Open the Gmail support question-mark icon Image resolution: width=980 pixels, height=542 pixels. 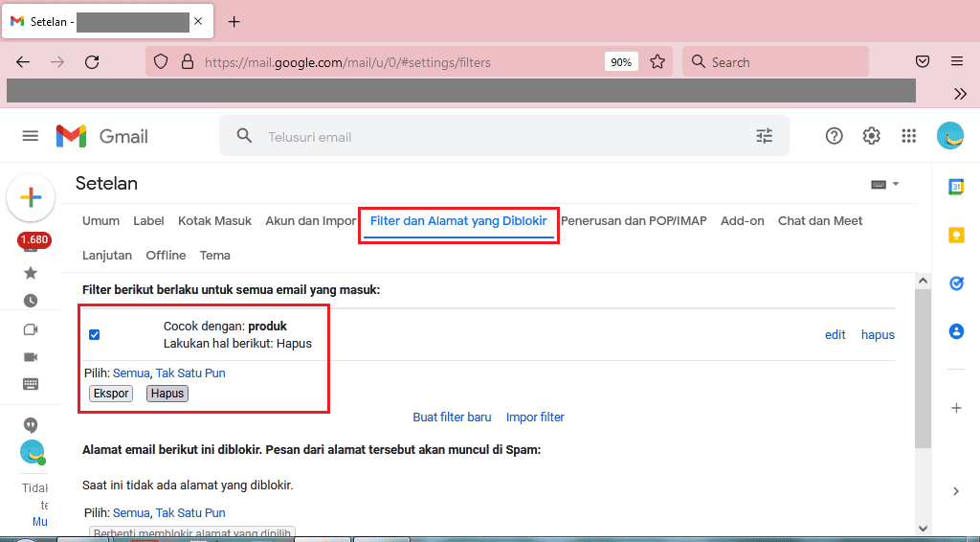click(x=834, y=136)
